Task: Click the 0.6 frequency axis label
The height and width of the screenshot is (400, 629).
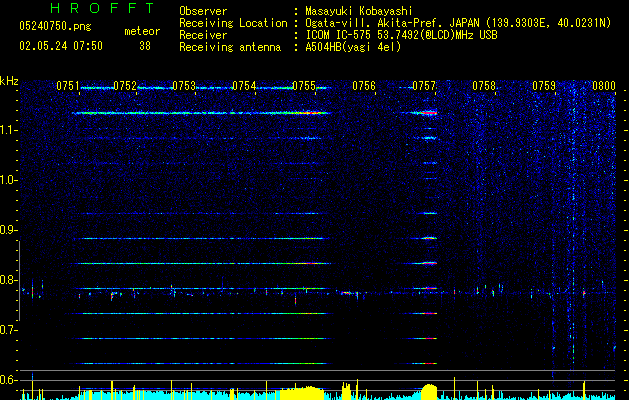Action: click(x=8, y=380)
